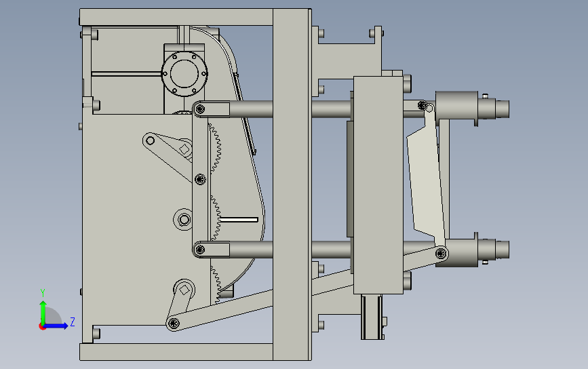Select the moving platen block on the right
This screenshot has height=369, width=588.
pyautogui.click(x=378, y=185)
